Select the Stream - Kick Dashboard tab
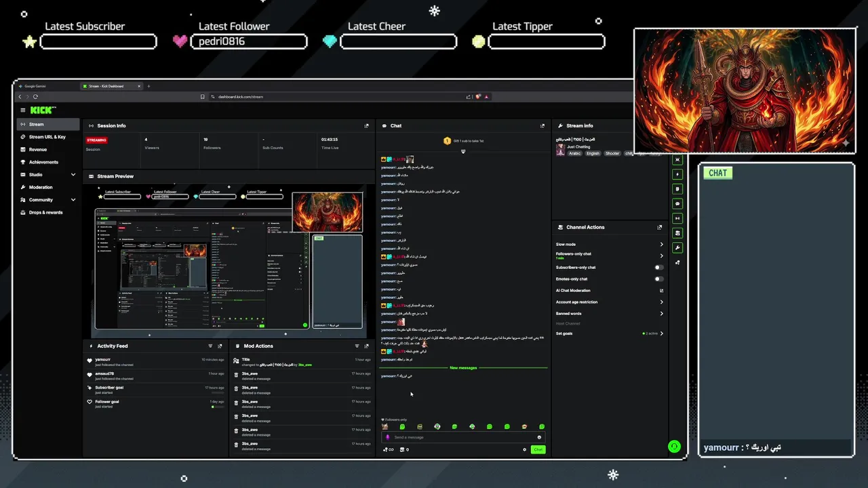This screenshot has width=868, height=488. click(111, 86)
